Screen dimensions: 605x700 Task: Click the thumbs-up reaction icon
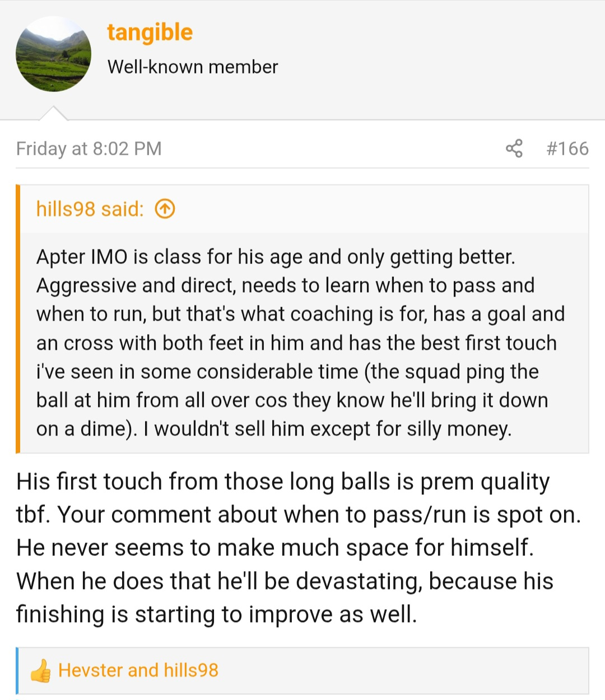tap(40, 670)
